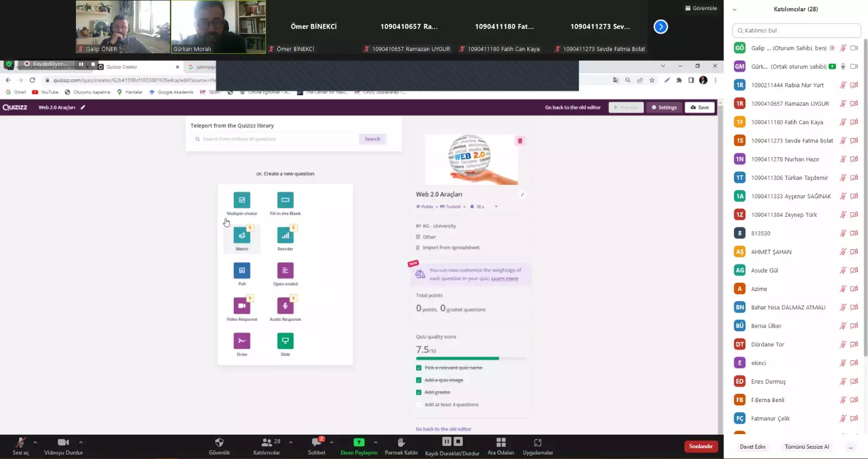The width and height of the screenshot is (868, 459).
Task: Add a Draw question
Action: [x=242, y=344]
